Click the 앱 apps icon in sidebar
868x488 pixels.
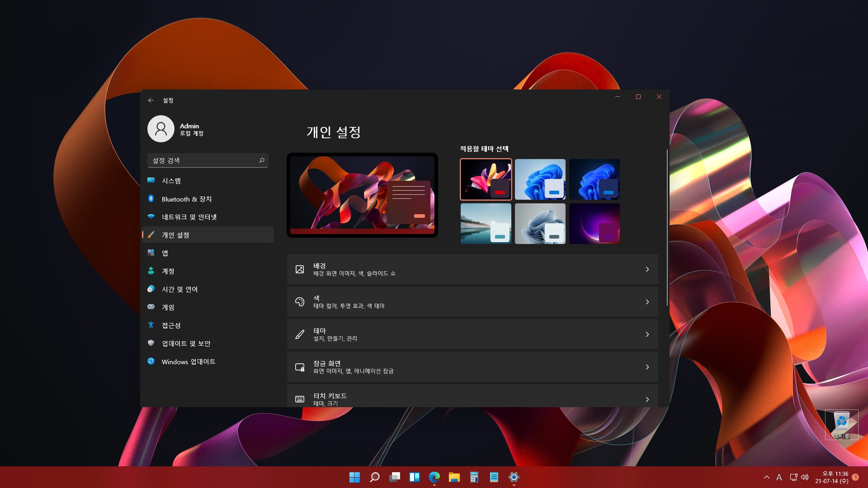click(x=151, y=253)
